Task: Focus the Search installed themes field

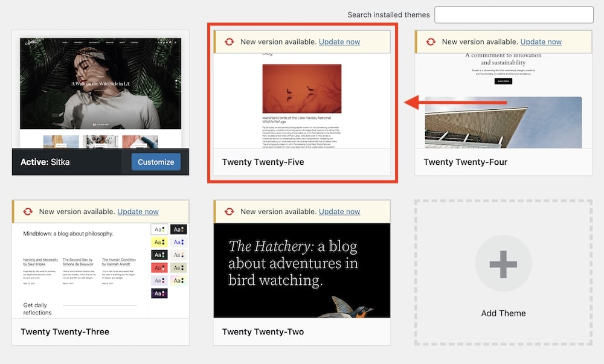Action: point(514,14)
